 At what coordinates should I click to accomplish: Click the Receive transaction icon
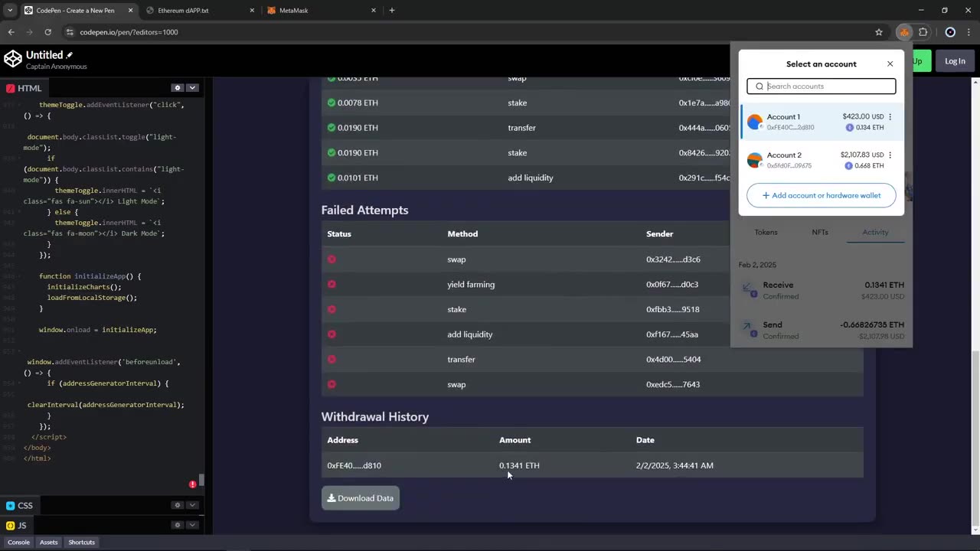point(748,289)
